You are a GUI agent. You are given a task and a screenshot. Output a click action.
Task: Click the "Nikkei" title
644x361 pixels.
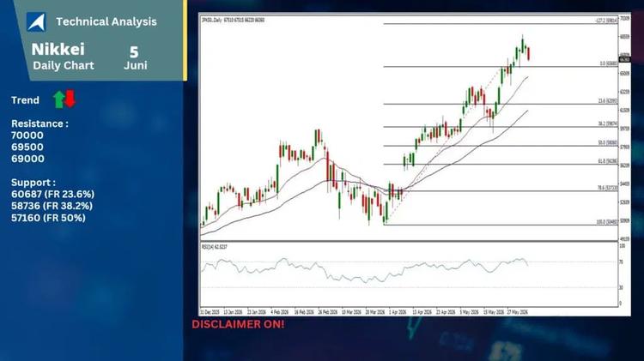point(58,49)
